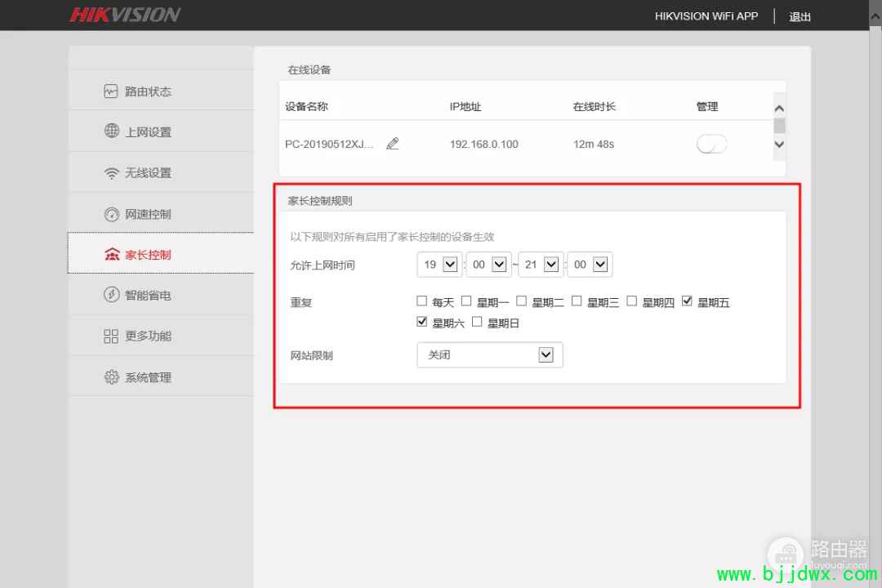Click the globe icon for internet settings
The image size is (882, 588).
point(112,131)
